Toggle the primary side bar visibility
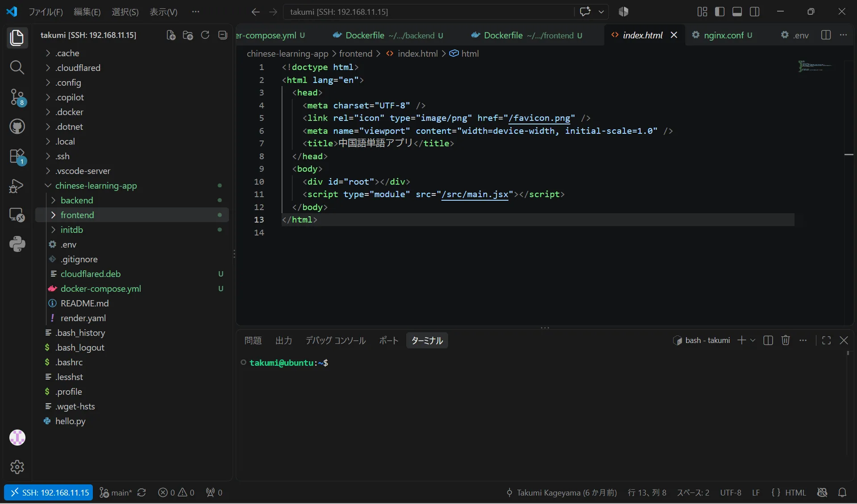The height and width of the screenshot is (504, 857). [720, 12]
